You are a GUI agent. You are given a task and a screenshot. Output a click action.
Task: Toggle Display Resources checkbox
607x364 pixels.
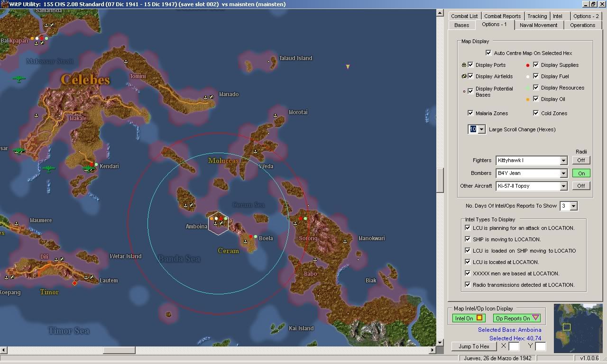point(536,88)
